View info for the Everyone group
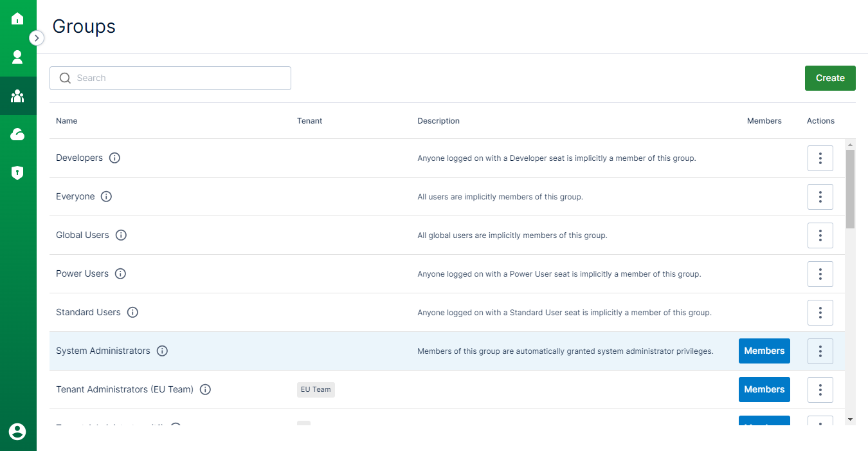Image resolution: width=868 pixels, height=451 pixels. click(106, 197)
